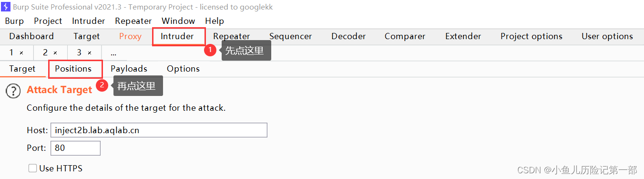Image resolution: width=644 pixels, height=179 pixels.
Task: Open new attack tab via ellipsis
Action: [113, 53]
